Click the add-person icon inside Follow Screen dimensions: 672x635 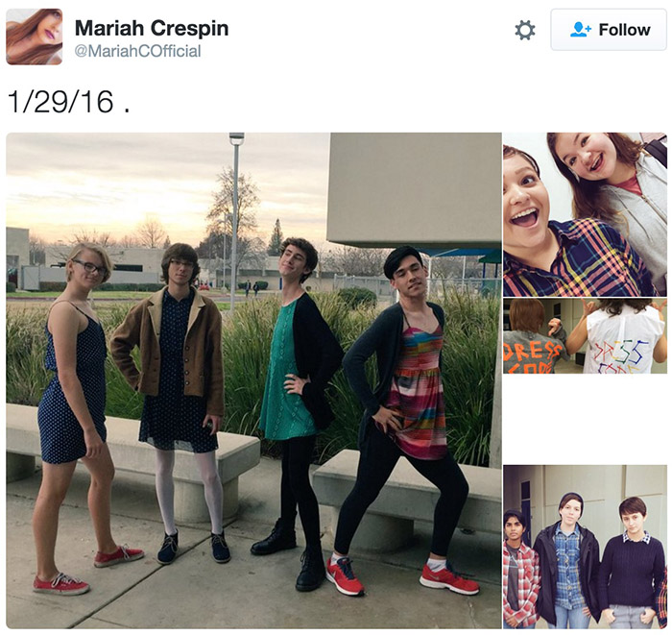point(581,30)
